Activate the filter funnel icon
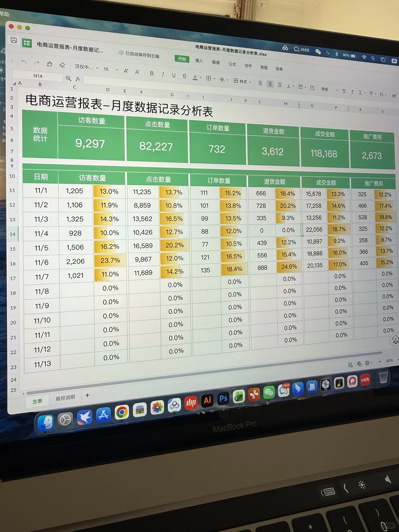 click(x=371, y=93)
